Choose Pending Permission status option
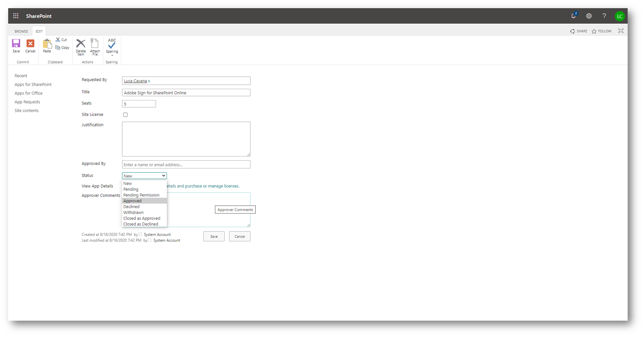The width and height of the screenshot is (644, 337). 144,195
